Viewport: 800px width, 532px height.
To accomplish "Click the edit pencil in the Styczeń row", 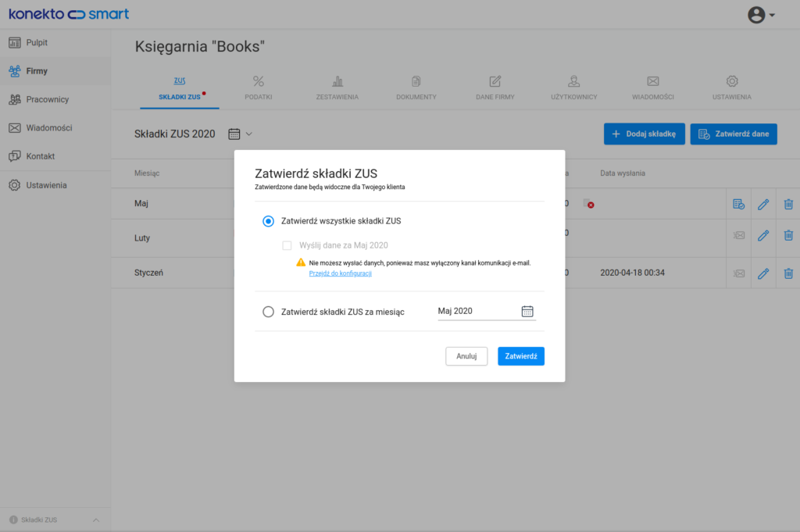I will 763,274.
